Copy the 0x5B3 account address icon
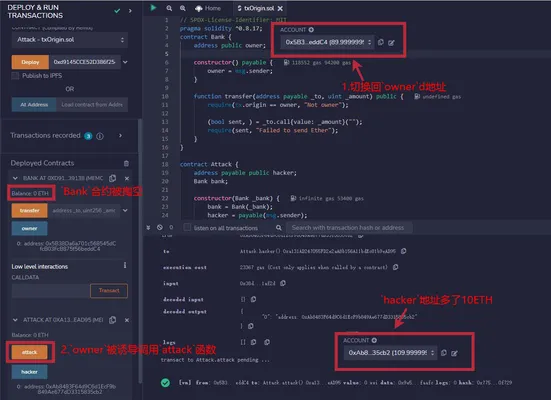551x400 pixels. tap(381, 42)
